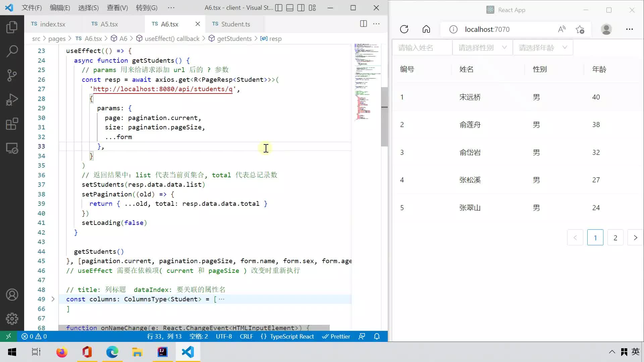
Task: Click the next page arrow in pagination
Action: click(x=635, y=238)
